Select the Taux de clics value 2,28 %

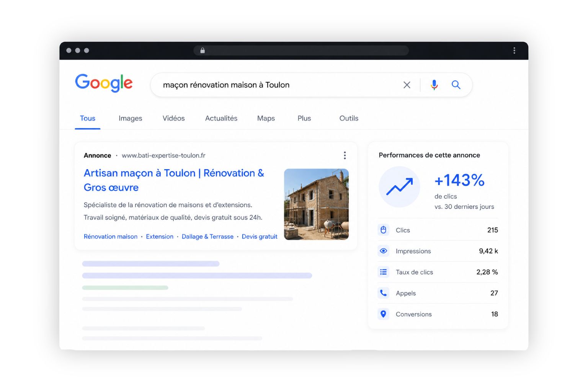coord(487,272)
